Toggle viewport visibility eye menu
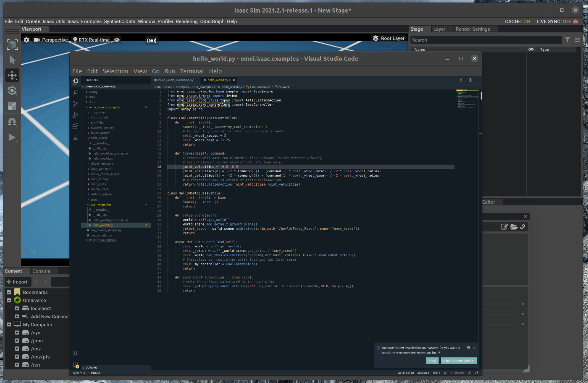This screenshot has height=383, width=588. tap(117, 40)
